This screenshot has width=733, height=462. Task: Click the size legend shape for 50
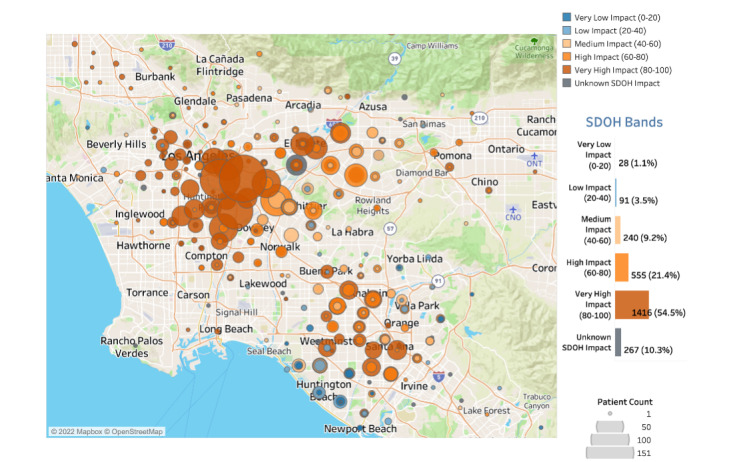pos(610,426)
